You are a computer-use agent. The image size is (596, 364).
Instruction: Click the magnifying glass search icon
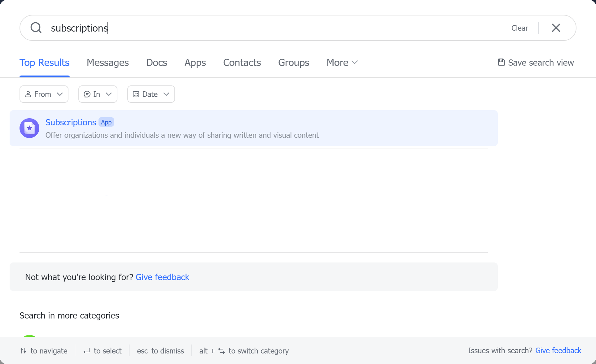36,28
